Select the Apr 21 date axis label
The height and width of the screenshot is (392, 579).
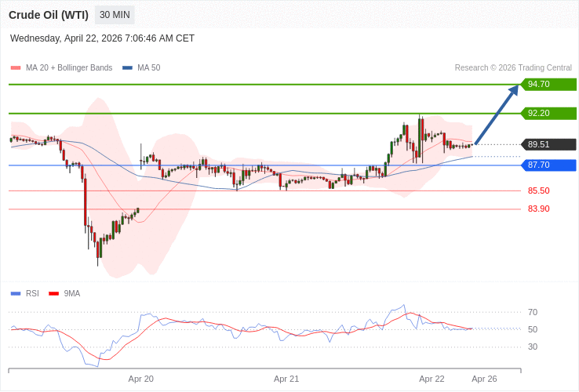point(286,379)
